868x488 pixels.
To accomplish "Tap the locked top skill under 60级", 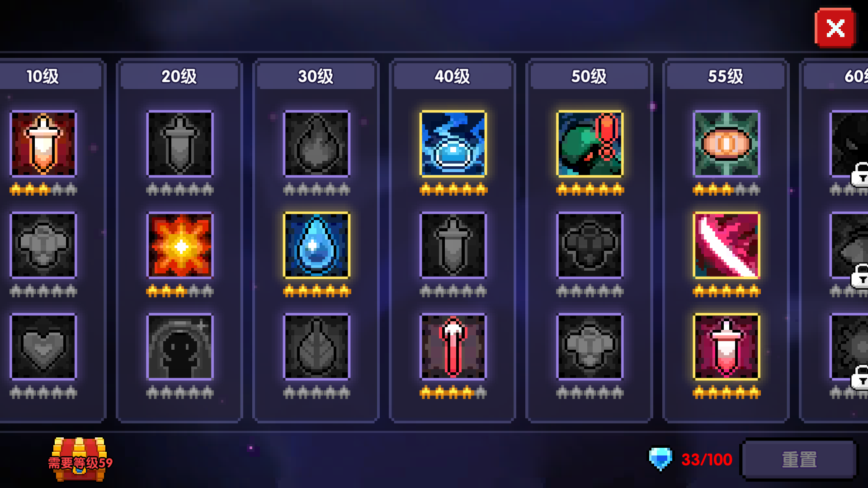I will pyautogui.click(x=849, y=144).
